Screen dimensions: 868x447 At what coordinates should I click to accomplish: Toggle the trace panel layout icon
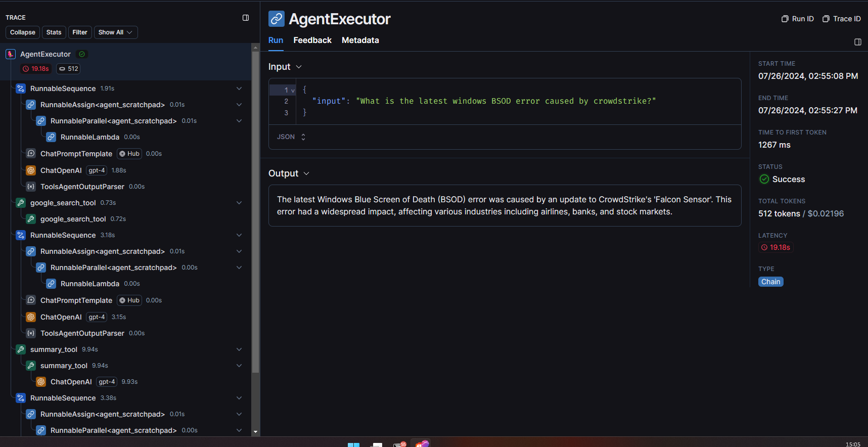pyautogui.click(x=246, y=18)
